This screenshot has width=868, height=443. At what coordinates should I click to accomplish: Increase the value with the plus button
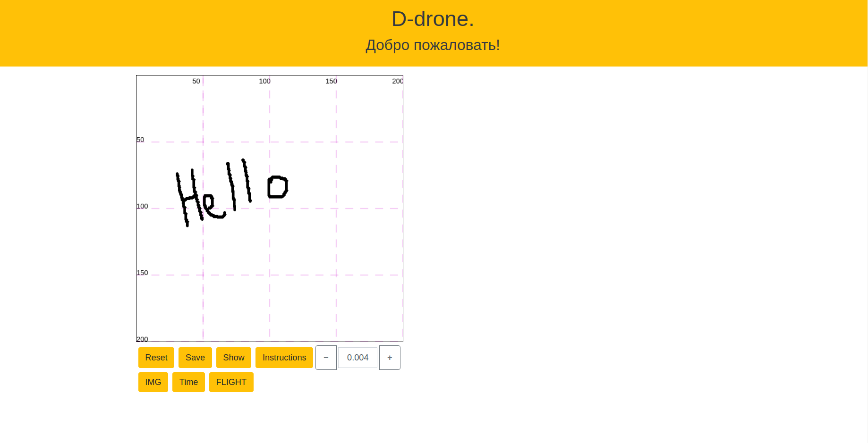pos(390,358)
